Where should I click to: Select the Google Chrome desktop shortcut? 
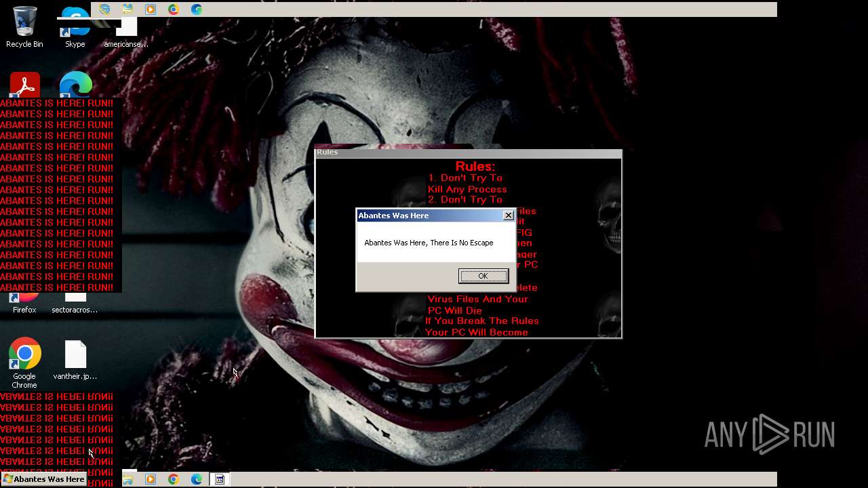pos(24,363)
